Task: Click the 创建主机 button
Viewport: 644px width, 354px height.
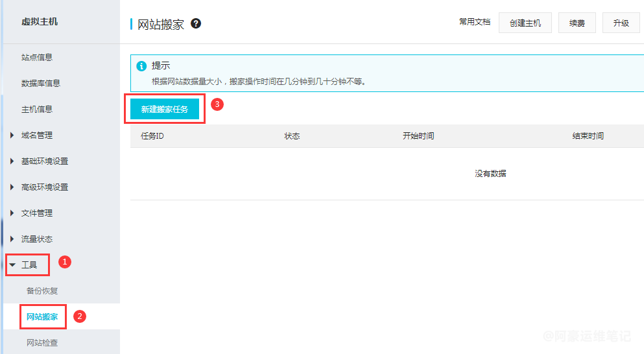Action: point(525,23)
